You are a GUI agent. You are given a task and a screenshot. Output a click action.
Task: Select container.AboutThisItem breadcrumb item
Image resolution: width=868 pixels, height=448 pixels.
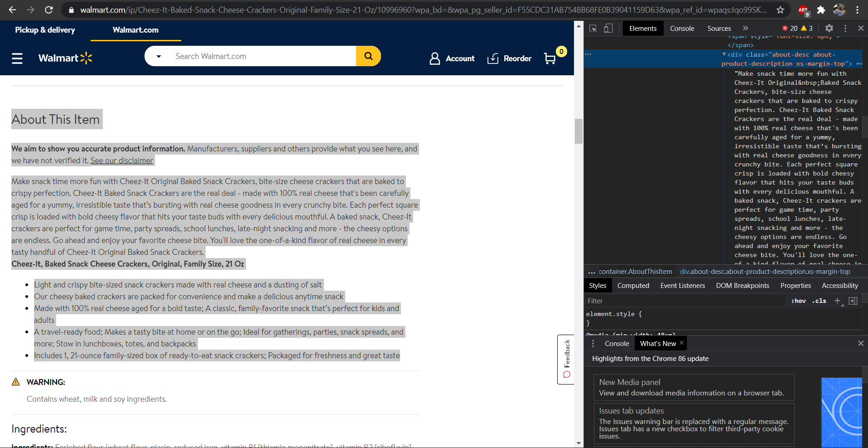(x=635, y=272)
